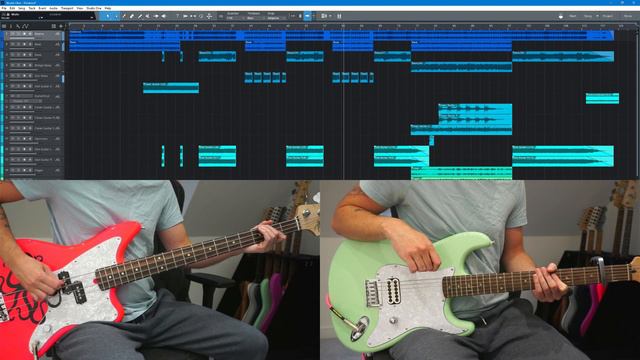This screenshot has height=360, width=640.
Task: Mute the Dist Guitar R track
Action: point(12,160)
